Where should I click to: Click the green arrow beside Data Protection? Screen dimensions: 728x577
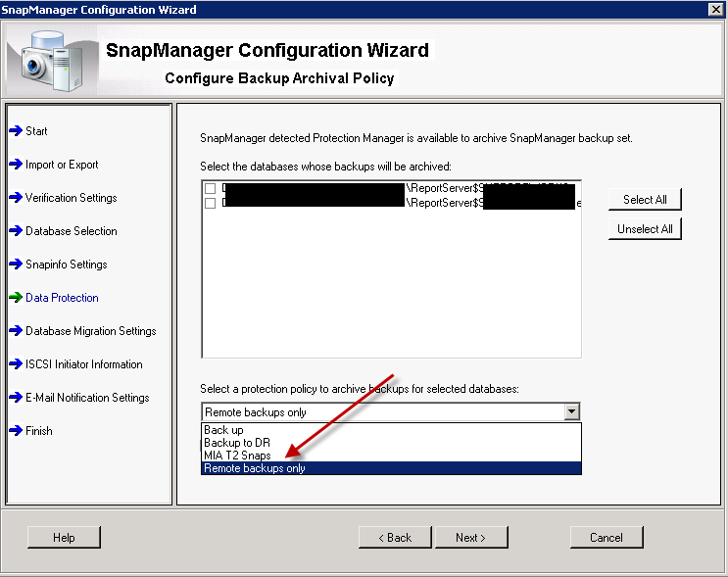pos(16,298)
